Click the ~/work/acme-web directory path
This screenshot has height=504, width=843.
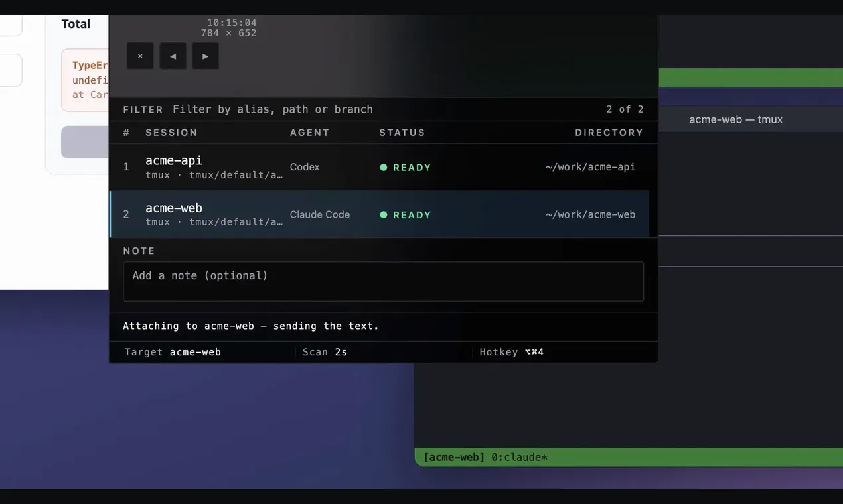pos(590,215)
